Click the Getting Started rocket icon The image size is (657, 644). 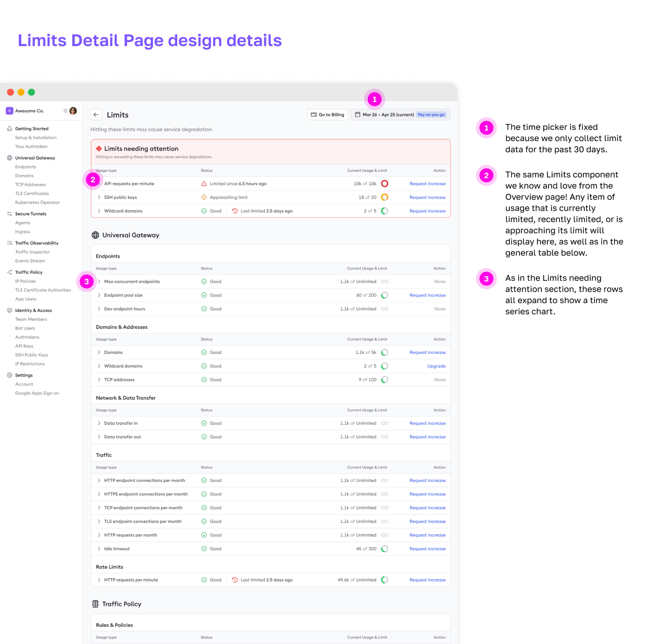click(9, 129)
